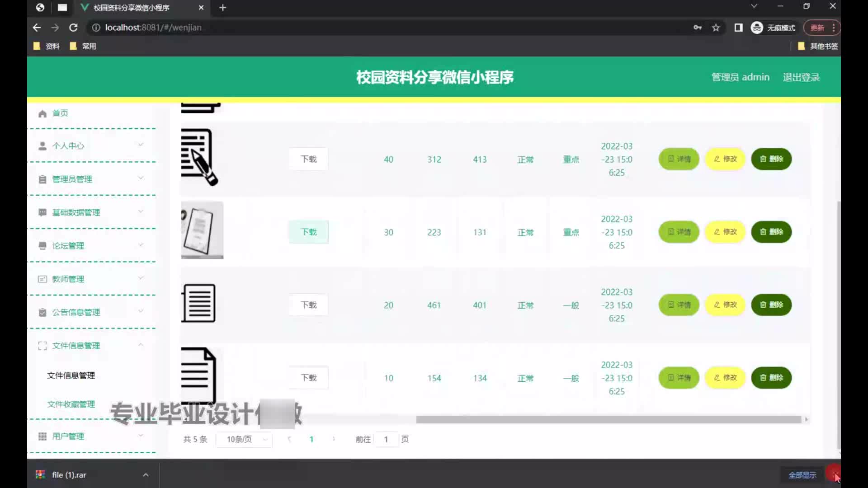Click 下载 button for the 30 row

pos(309,232)
